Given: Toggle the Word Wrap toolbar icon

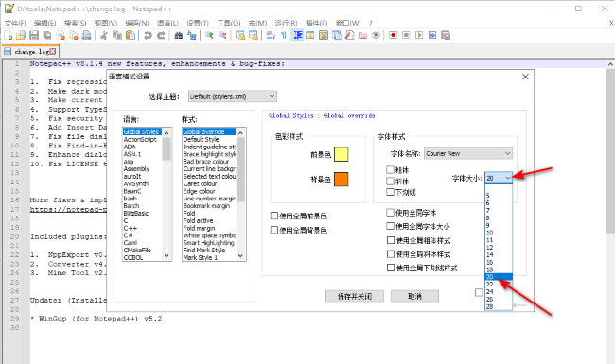Looking at the screenshot, I should 271,36.
